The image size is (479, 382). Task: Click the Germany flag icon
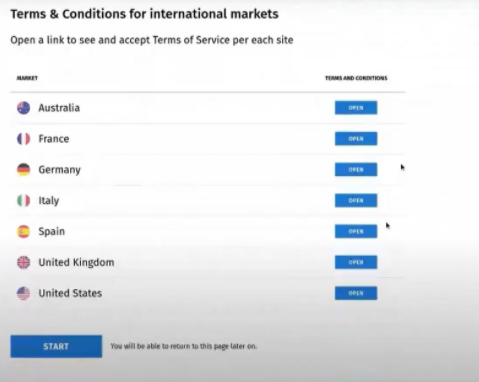click(23, 170)
